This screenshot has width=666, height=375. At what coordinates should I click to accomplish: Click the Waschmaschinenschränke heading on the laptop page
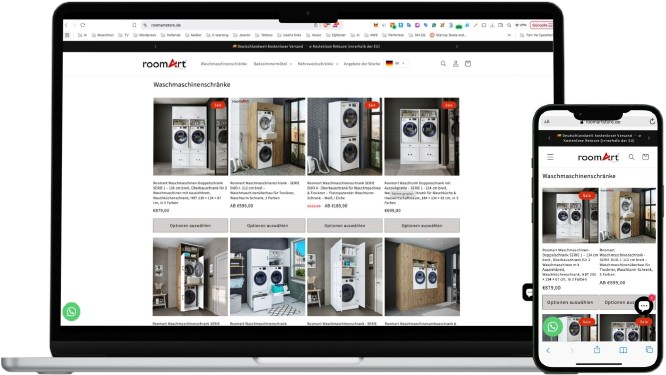(x=192, y=85)
